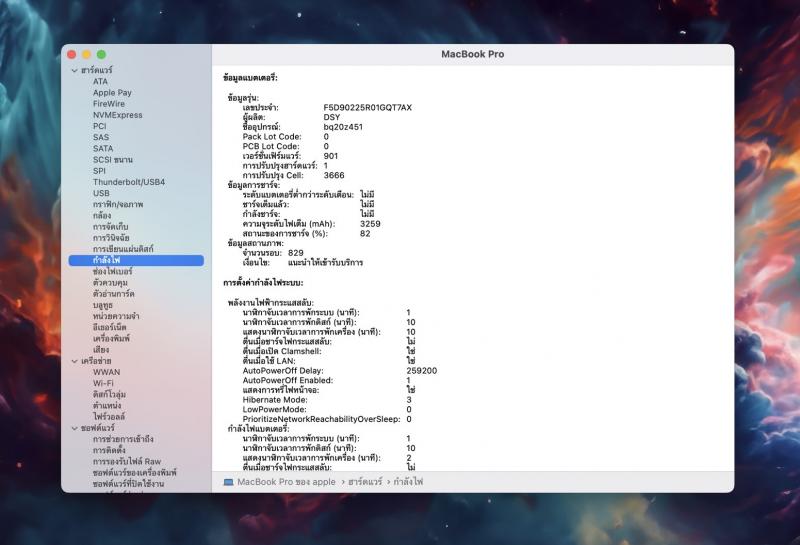Viewport: 800px width, 545px height.
Task: Click the laptop icon in path bar
Action: [x=229, y=482]
